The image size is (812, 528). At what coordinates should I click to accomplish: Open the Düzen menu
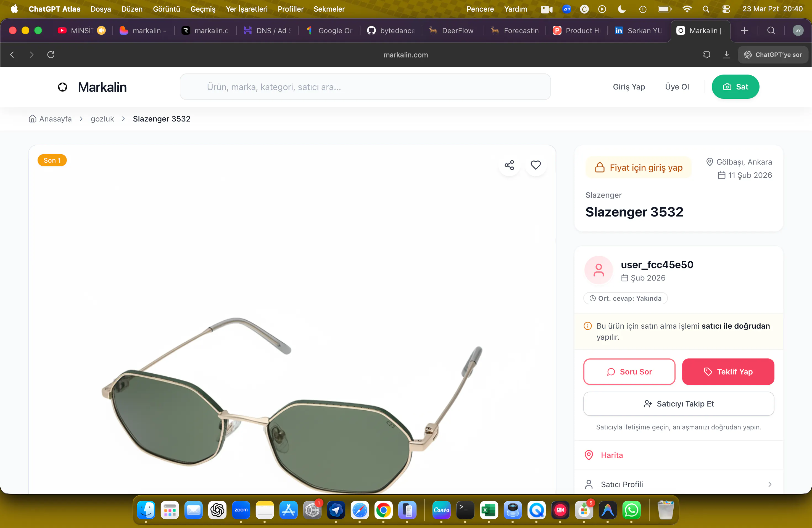pyautogui.click(x=132, y=9)
